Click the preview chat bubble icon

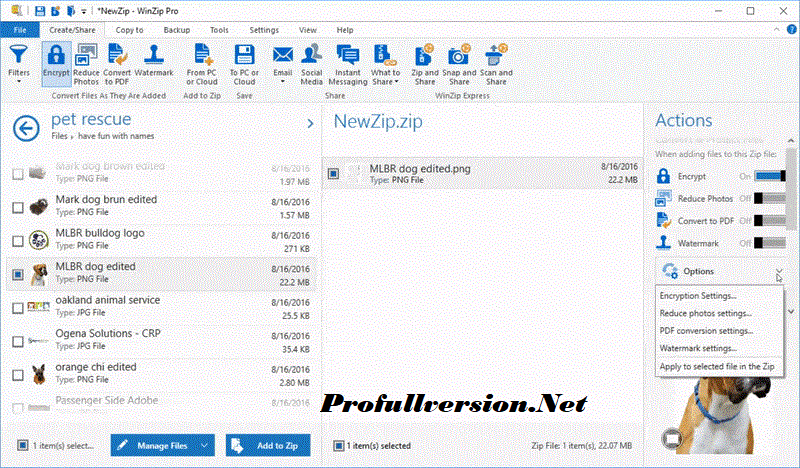coord(672,438)
